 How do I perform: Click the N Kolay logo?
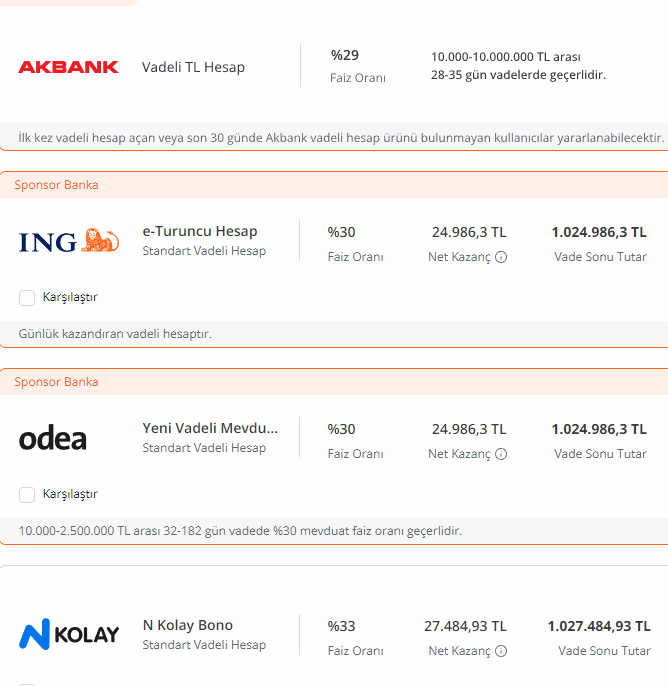click(68, 635)
